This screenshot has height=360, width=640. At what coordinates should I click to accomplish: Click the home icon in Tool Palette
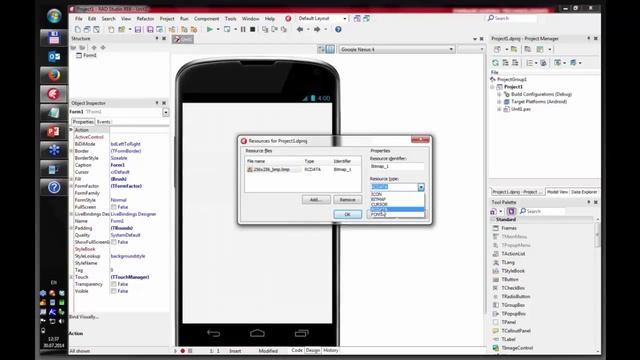point(493,211)
